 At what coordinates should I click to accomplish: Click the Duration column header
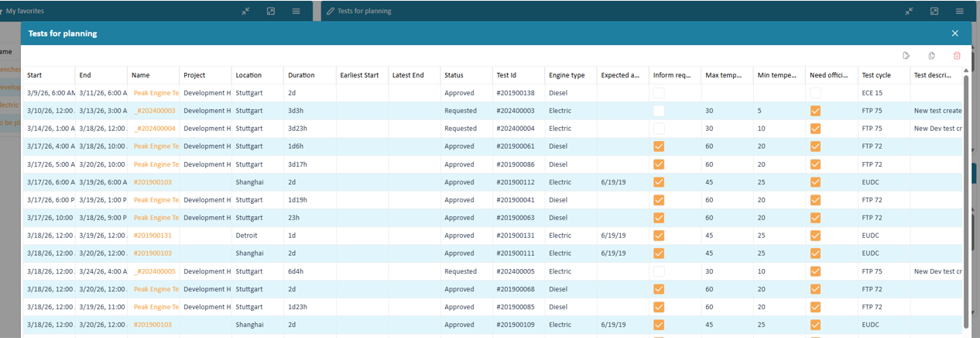click(310, 75)
